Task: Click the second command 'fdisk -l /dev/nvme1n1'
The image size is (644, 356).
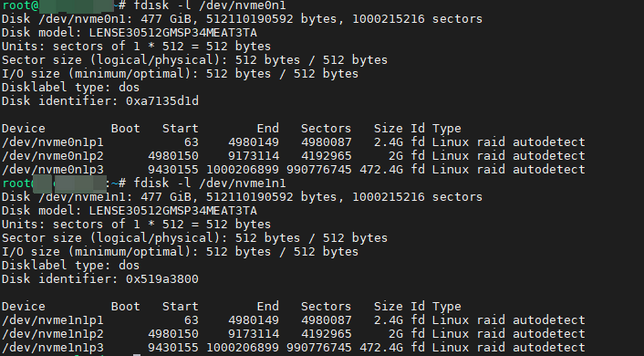Action: click(210, 183)
